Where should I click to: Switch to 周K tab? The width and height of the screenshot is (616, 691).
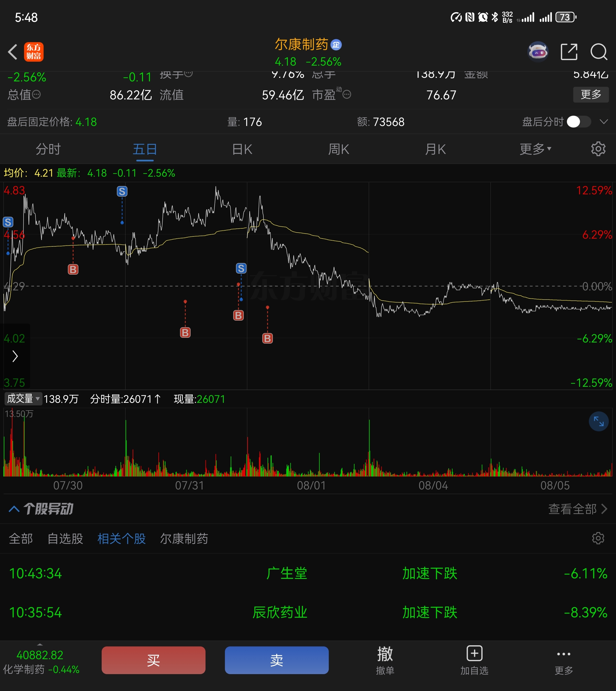[x=338, y=149]
